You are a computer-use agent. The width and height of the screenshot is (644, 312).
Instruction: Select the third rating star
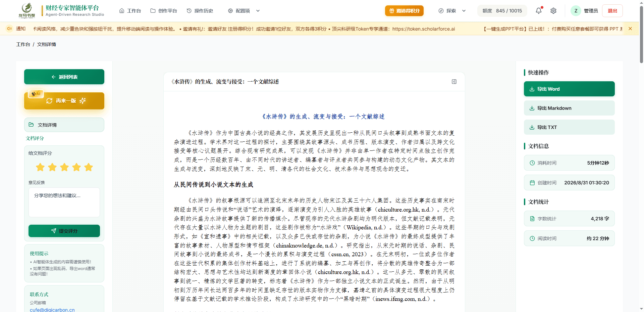point(64,167)
